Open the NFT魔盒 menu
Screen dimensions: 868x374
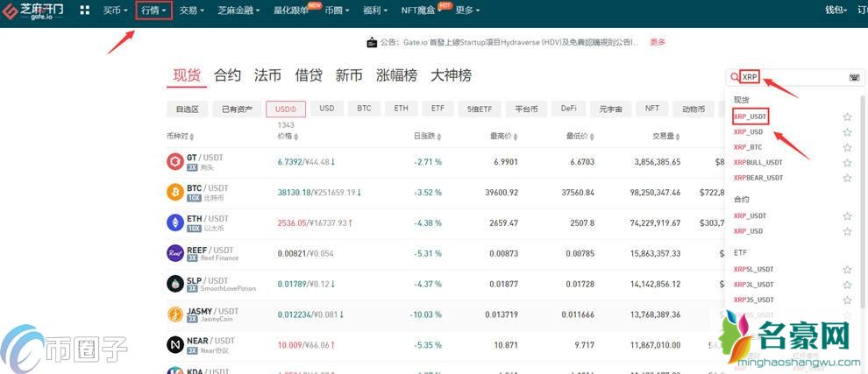[420, 10]
